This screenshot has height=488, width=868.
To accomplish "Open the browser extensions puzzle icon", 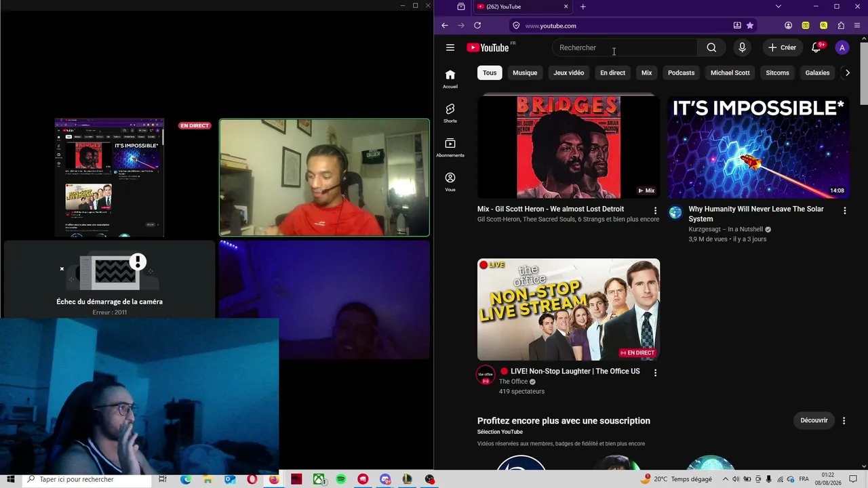I will pyautogui.click(x=841, y=26).
